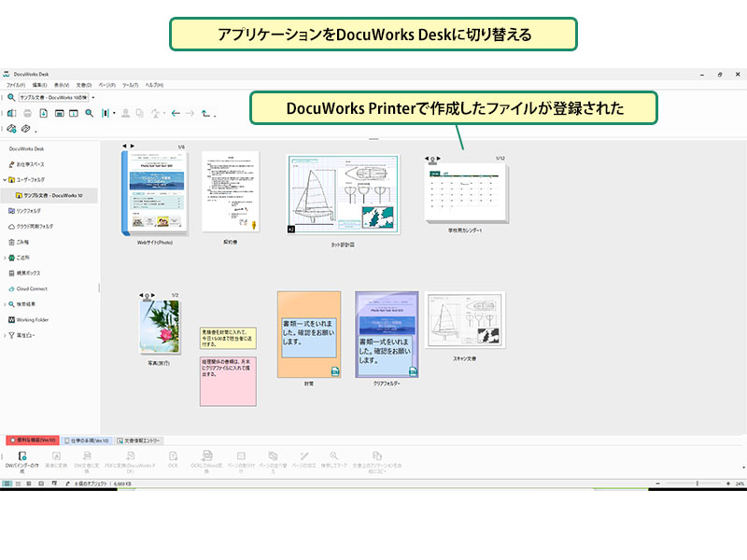Image resolution: width=747 pixels, height=560 pixels.
Task: Select Working Folder in the tree
Action: coord(29,319)
